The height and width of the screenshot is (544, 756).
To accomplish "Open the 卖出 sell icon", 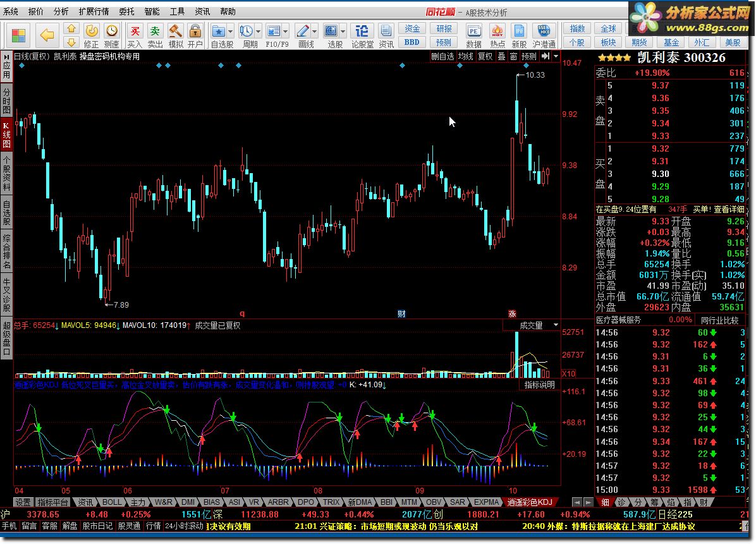I will coord(155,32).
